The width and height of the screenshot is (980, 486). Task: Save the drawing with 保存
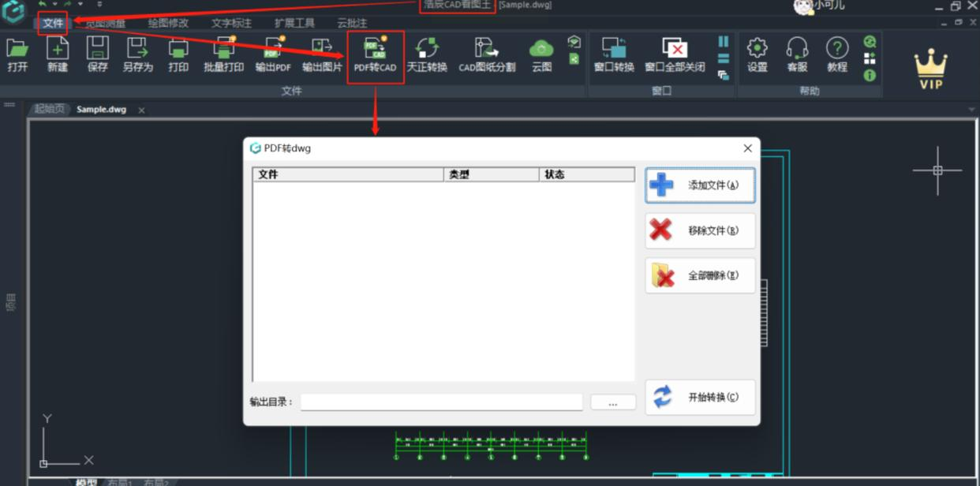pyautogui.click(x=98, y=54)
